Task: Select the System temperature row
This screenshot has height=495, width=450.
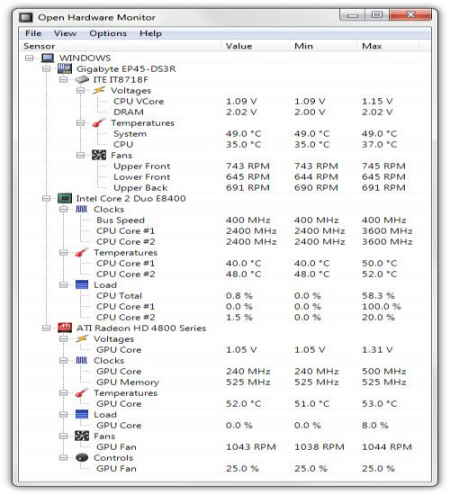Action: pyautogui.click(x=225, y=134)
